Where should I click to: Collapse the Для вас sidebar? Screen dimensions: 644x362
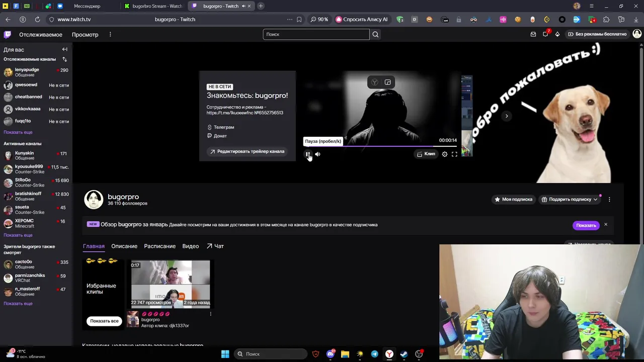point(64,49)
